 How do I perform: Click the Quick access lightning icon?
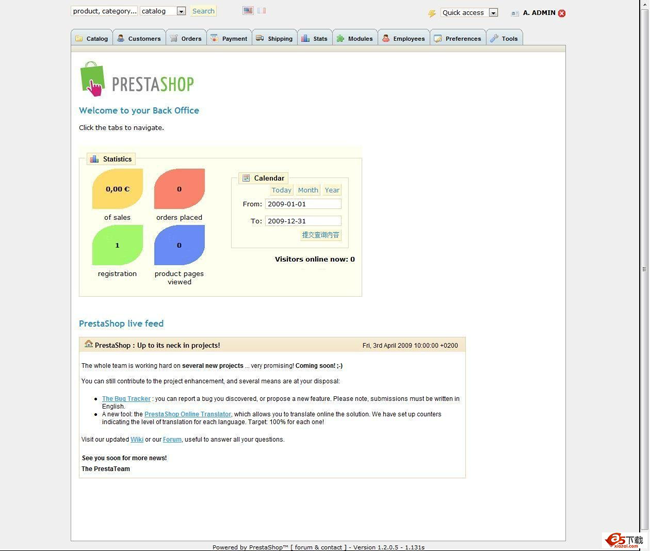pos(432,13)
